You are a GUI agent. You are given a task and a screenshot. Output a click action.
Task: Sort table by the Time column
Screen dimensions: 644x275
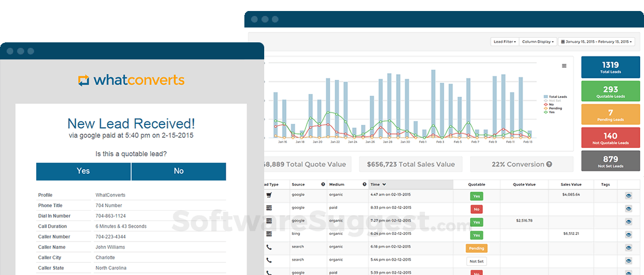pos(379,184)
